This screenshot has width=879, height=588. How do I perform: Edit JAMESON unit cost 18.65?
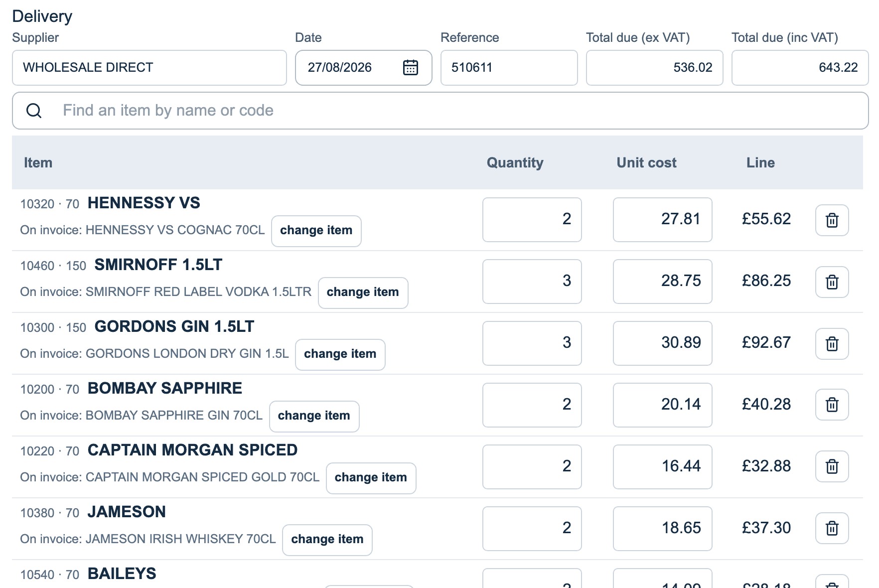[663, 529]
